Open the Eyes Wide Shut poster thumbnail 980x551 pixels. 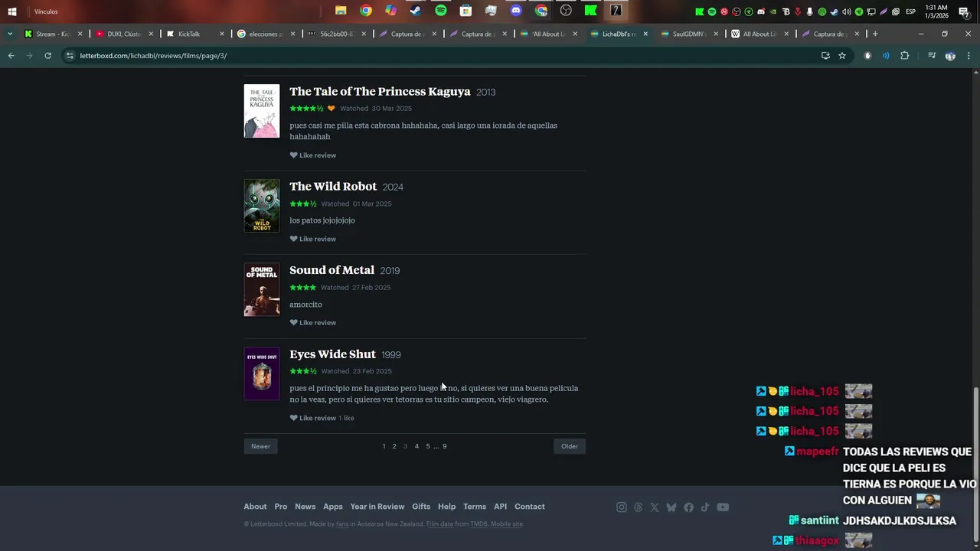click(x=262, y=373)
